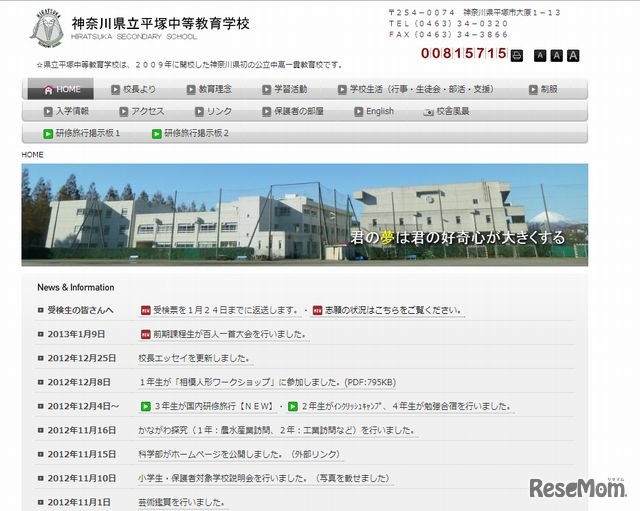Click the green icon before ２年生がイングリッシュキャンプ
The image size is (640, 511).
coord(293,407)
